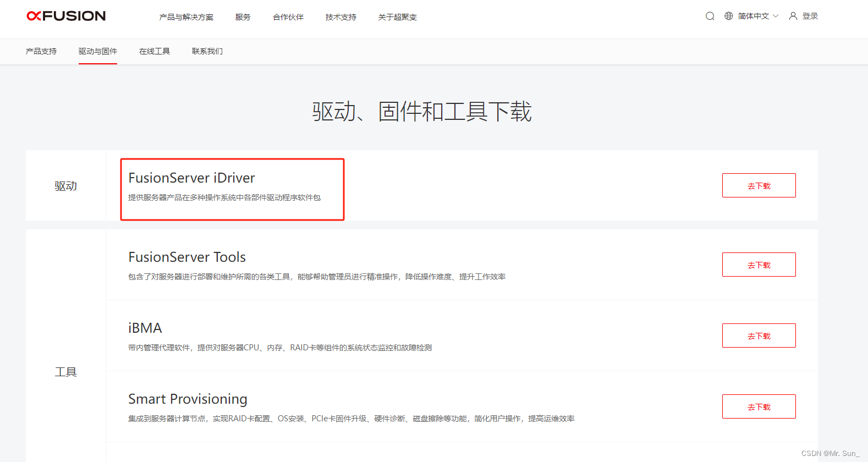Click 去下载 for iBMA

click(x=759, y=335)
